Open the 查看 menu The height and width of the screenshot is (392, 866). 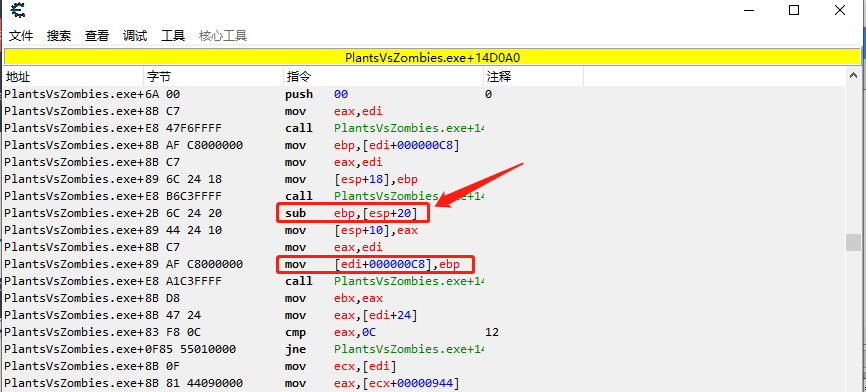coord(97,36)
